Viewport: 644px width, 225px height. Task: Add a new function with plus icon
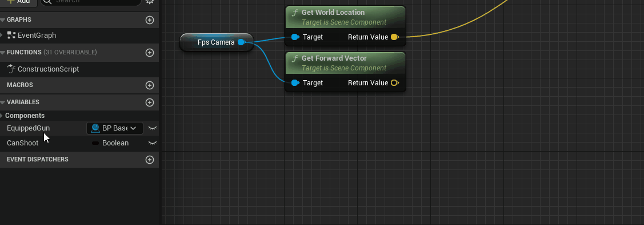point(150,52)
